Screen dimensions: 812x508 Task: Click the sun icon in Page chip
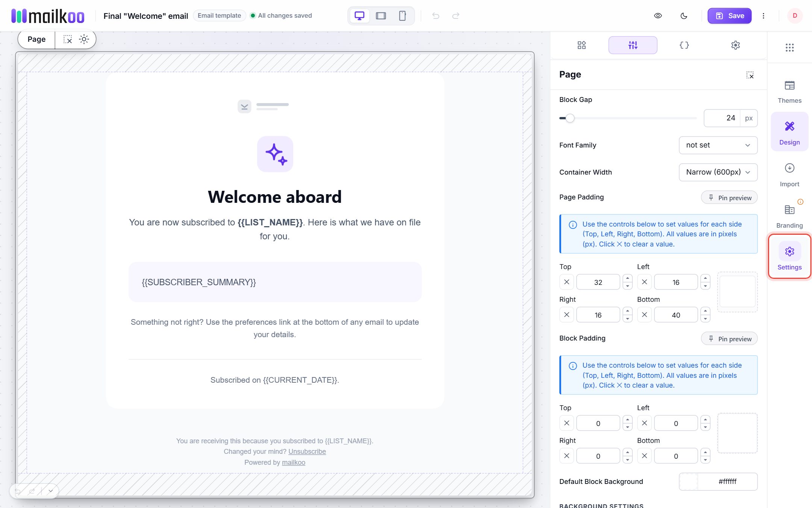pos(84,39)
